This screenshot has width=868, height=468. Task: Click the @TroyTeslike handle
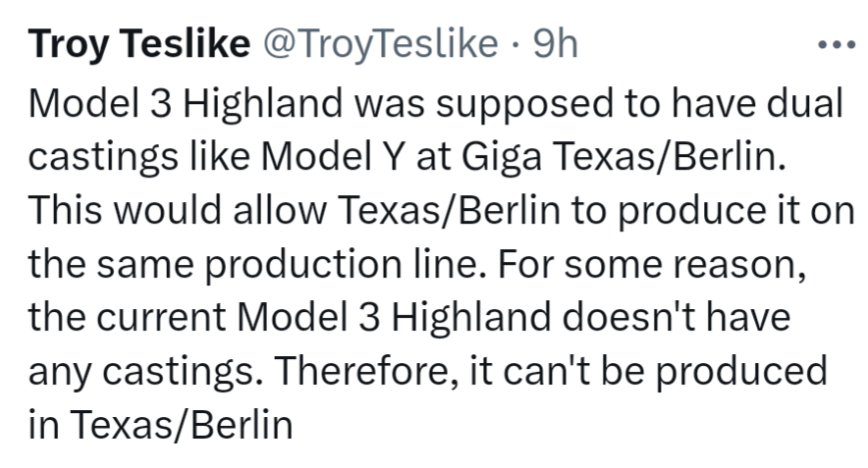tap(377, 45)
